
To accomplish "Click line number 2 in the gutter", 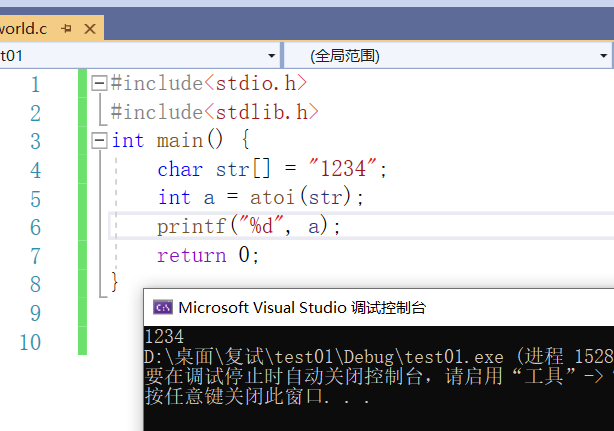I will 36,113.
